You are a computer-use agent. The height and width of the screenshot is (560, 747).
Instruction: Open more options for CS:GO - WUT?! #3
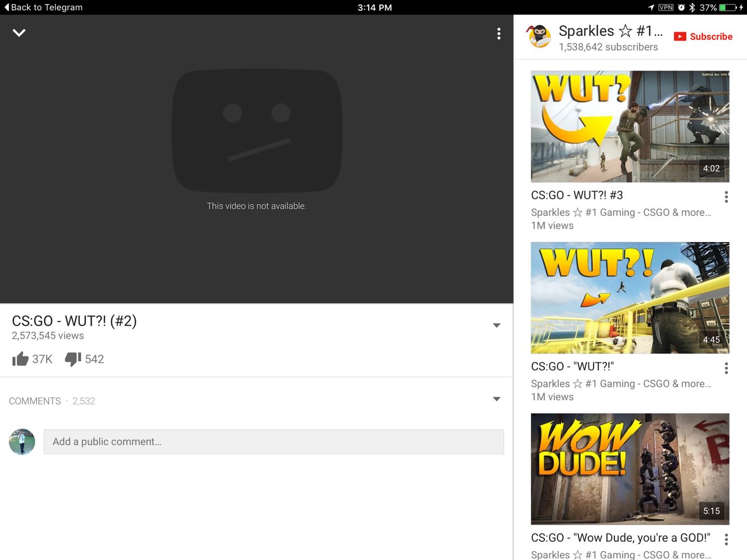coord(727,197)
